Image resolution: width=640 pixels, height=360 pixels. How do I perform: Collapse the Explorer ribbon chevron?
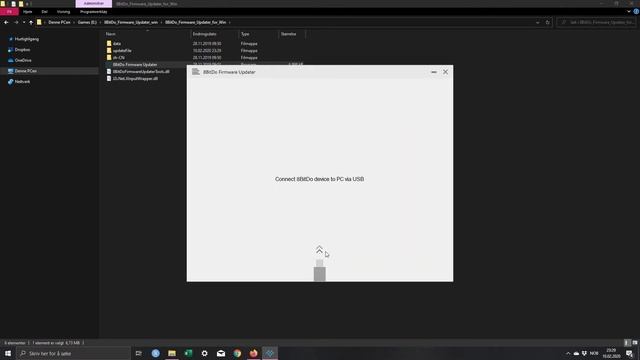[629, 11]
